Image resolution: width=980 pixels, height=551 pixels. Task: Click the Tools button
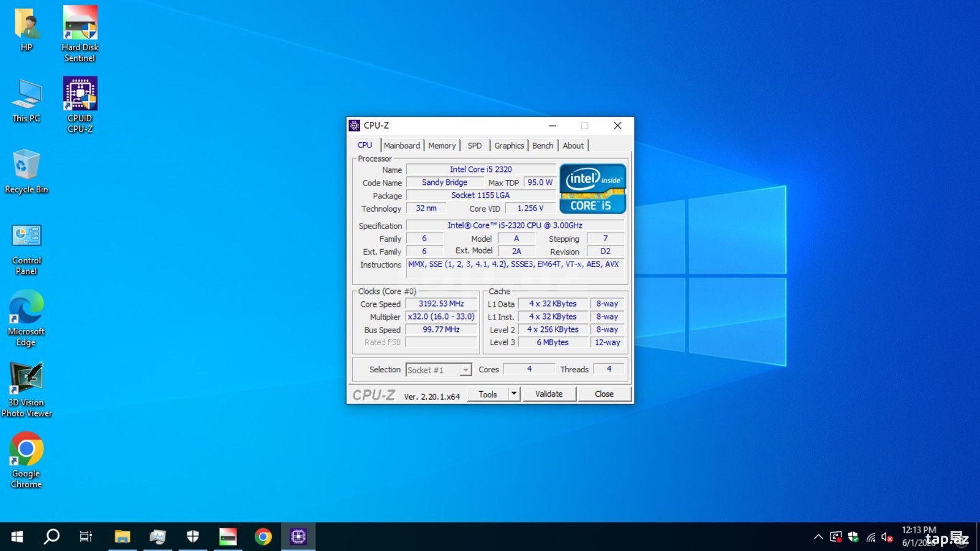pos(488,394)
